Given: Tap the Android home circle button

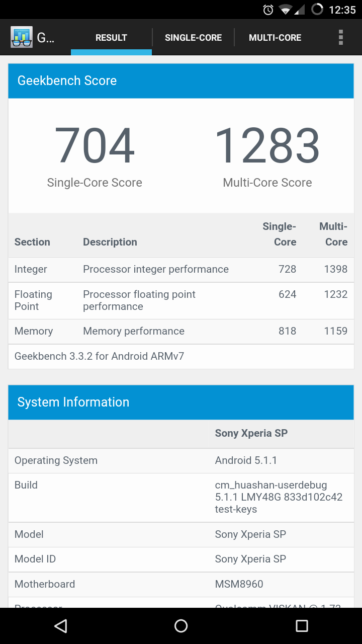Looking at the screenshot, I should tap(181, 625).
